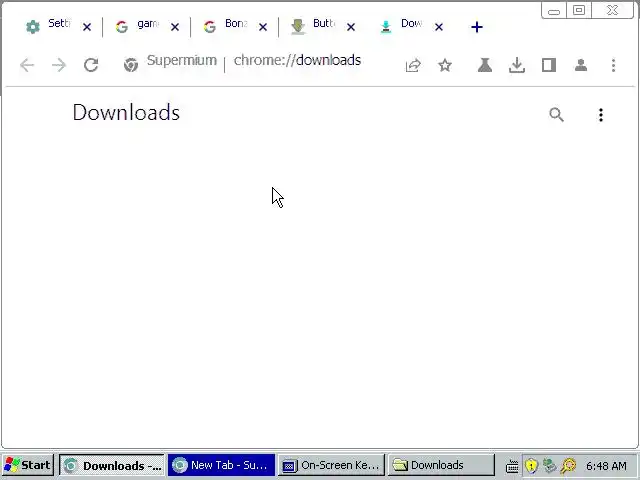Image resolution: width=640 pixels, height=480 pixels.
Task: Toggle the side panel icon
Action: (x=549, y=65)
